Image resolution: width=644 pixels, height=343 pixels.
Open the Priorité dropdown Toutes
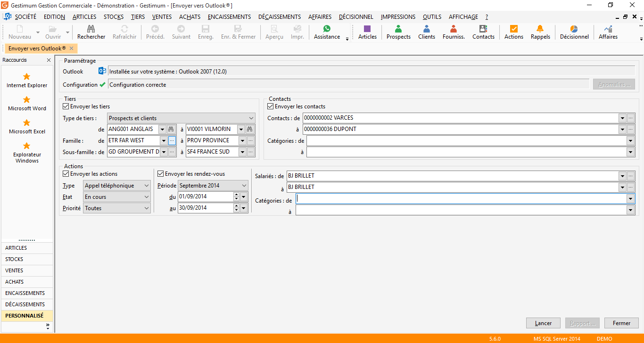[x=117, y=208]
